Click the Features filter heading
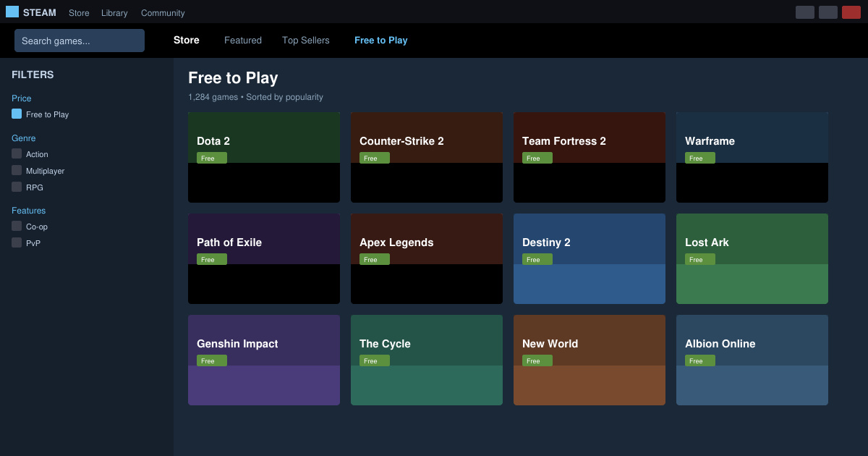The width and height of the screenshot is (868, 456). point(29,211)
